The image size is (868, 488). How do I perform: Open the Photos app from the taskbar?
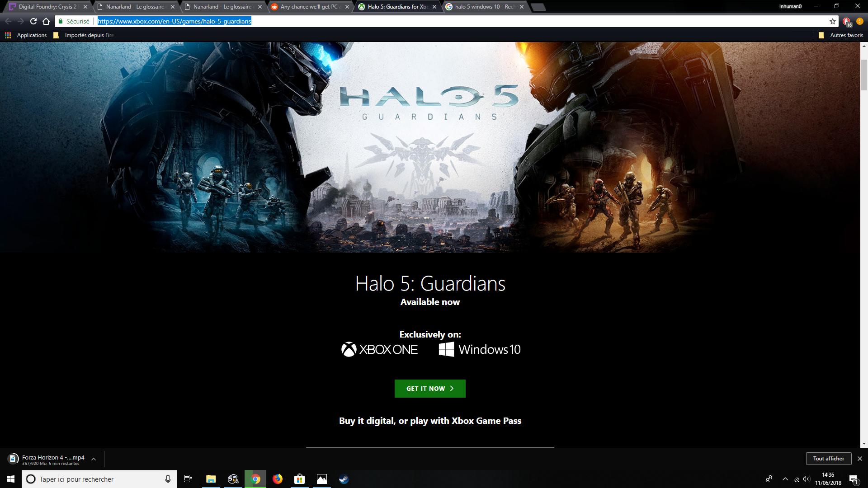pos(322,479)
